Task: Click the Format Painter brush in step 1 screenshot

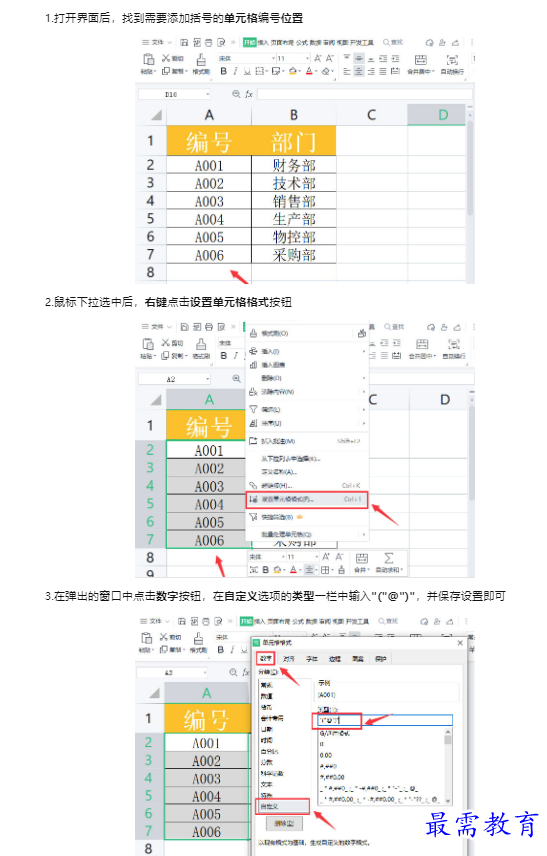Action: tap(201, 60)
